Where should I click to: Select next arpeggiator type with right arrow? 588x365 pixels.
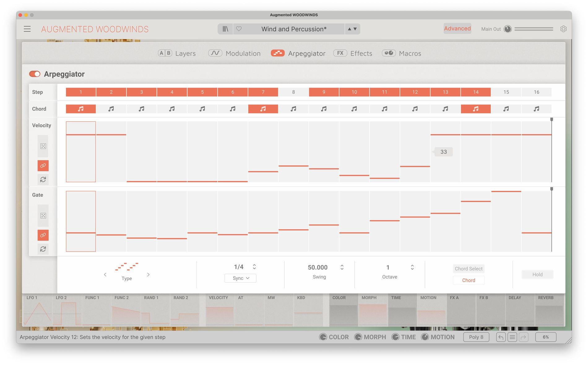[x=148, y=275]
